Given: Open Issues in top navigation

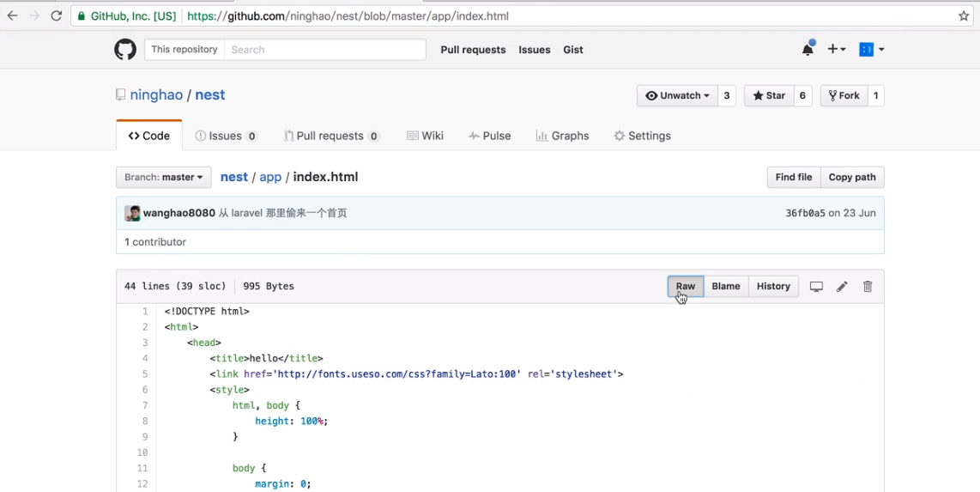Looking at the screenshot, I should pos(535,50).
